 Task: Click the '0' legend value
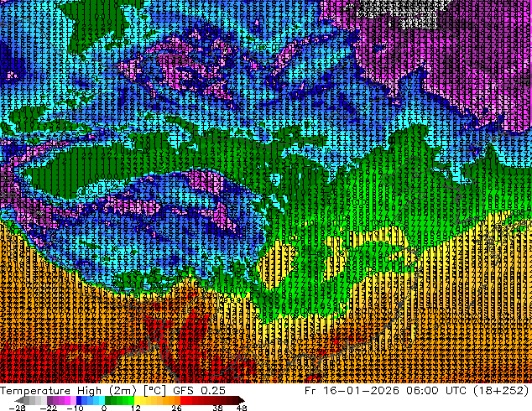tap(104, 408)
